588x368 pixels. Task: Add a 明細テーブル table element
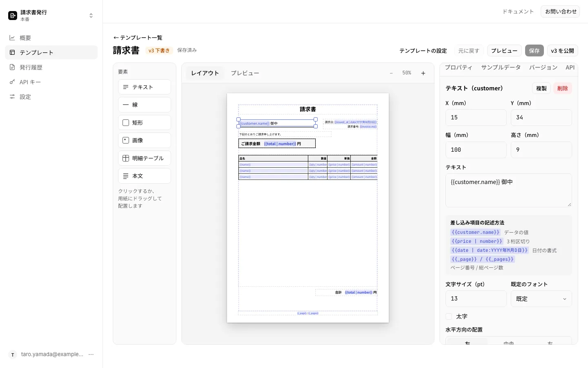click(145, 158)
